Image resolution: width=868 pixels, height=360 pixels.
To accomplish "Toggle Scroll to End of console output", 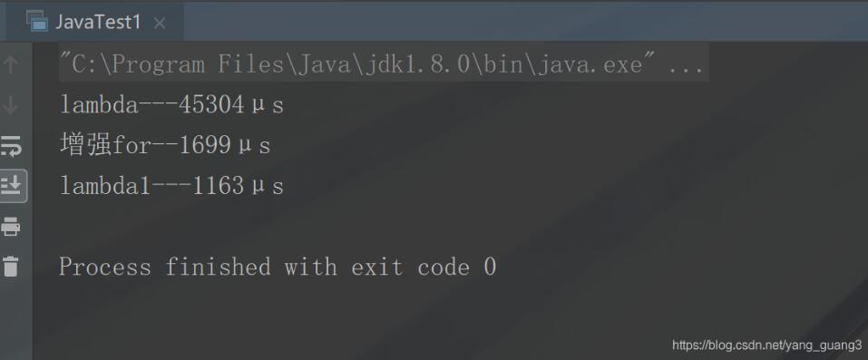I will tap(11, 186).
